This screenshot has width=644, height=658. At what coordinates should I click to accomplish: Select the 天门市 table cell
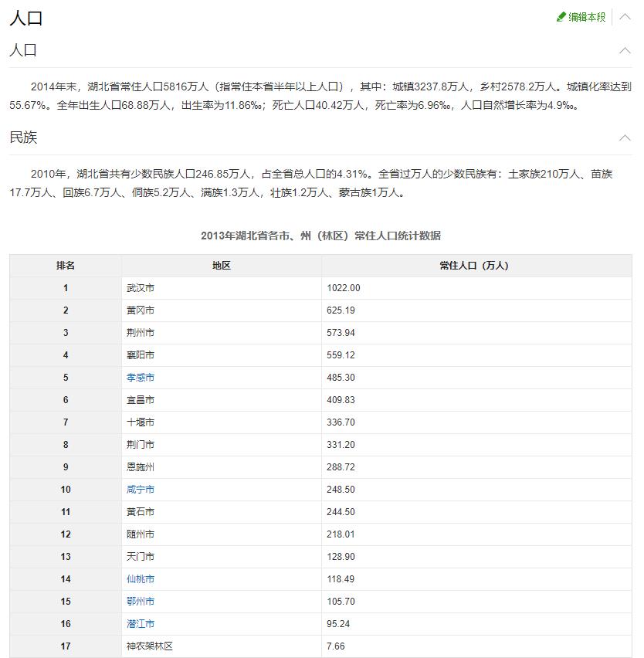(x=222, y=557)
